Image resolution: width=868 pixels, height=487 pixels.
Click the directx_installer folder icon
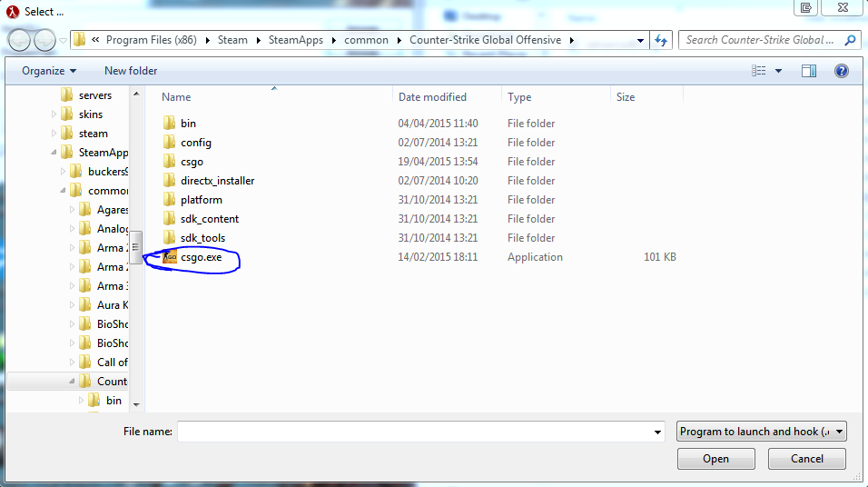tap(170, 181)
